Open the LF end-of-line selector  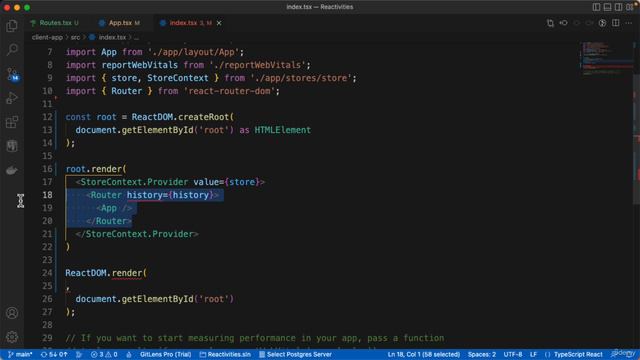(533, 354)
